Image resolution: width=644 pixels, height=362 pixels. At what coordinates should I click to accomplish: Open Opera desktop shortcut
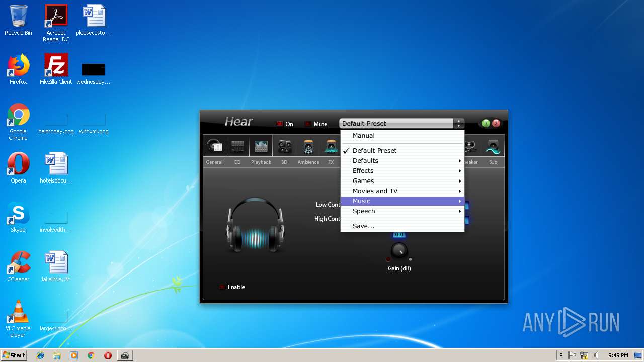pyautogui.click(x=18, y=168)
